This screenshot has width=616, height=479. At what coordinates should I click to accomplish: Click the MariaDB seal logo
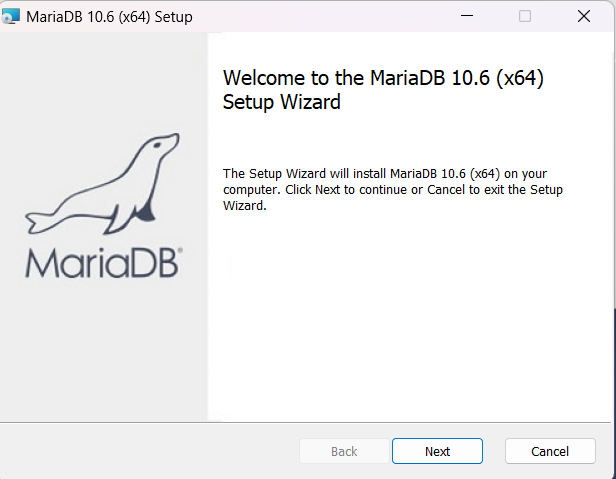tap(103, 184)
